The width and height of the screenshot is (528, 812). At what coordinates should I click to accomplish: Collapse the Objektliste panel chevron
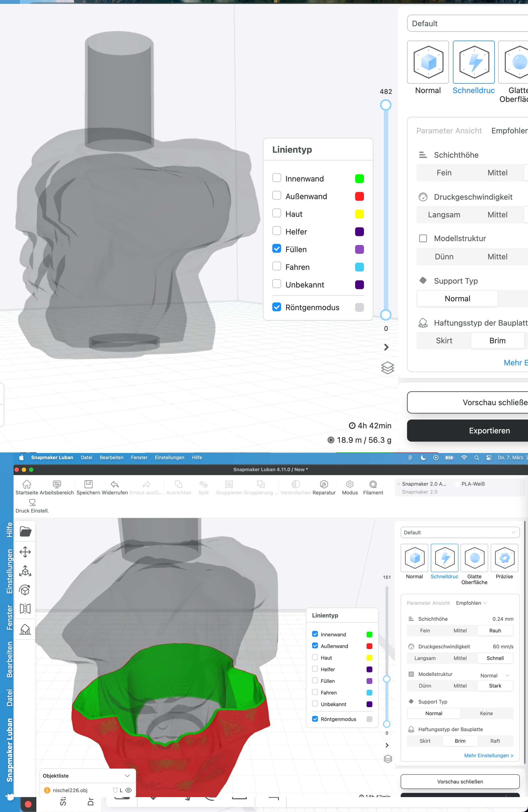coord(127,776)
